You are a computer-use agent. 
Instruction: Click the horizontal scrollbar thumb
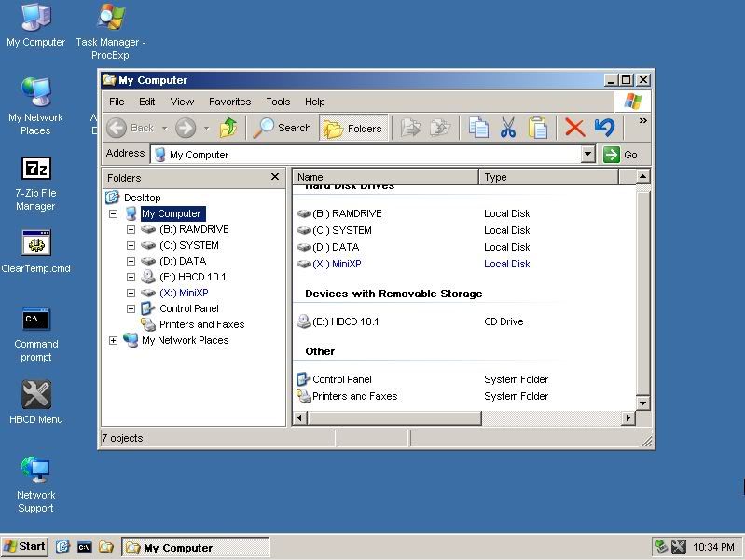(394, 417)
